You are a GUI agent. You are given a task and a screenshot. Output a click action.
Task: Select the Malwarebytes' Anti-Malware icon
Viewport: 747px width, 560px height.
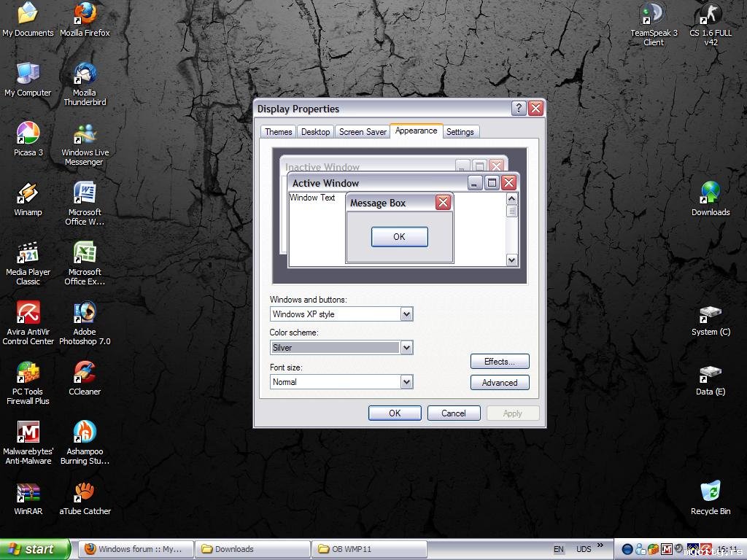28,443
